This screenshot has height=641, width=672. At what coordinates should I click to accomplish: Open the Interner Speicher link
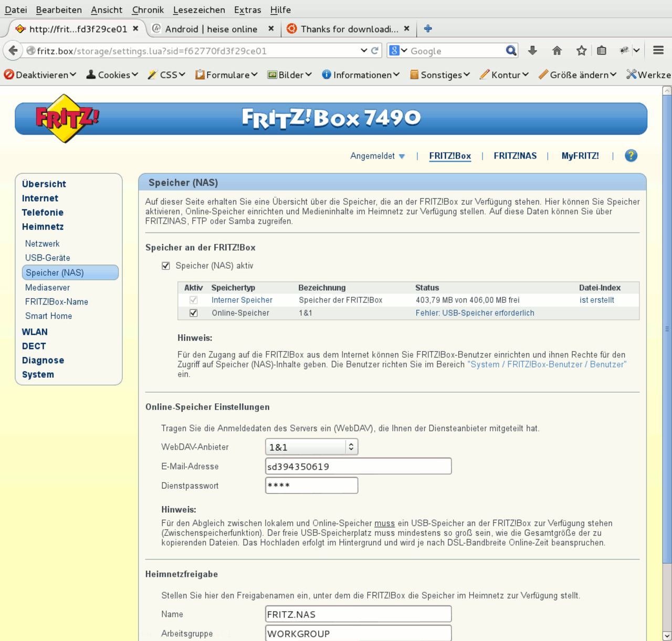pyautogui.click(x=242, y=300)
